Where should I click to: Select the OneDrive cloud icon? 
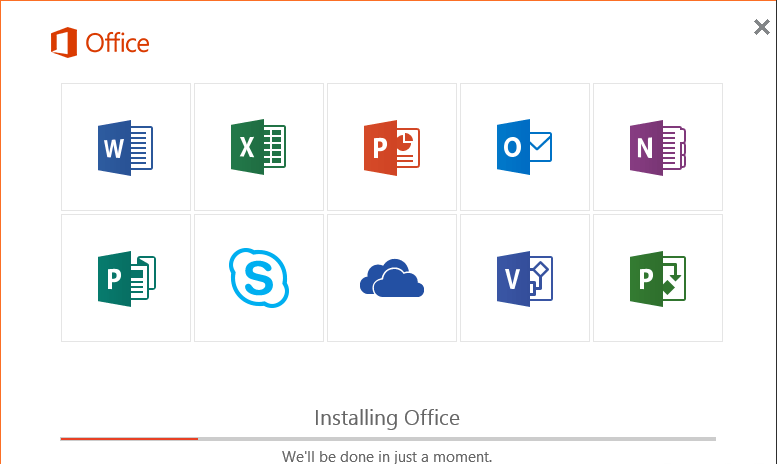[x=391, y=278]
